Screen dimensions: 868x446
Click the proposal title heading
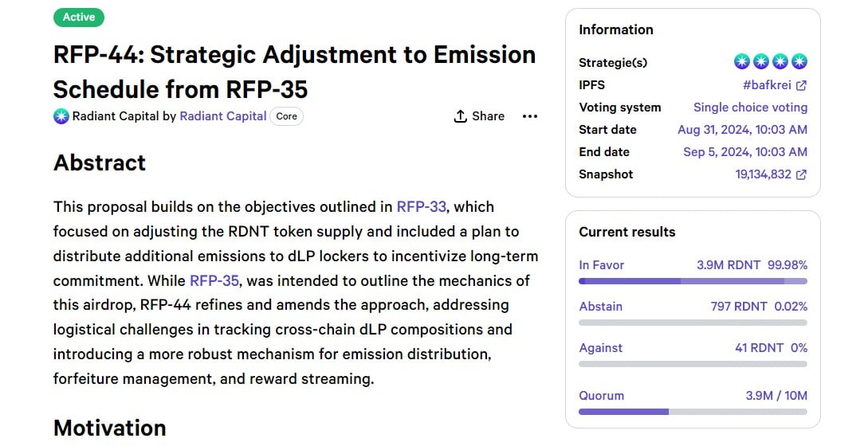pos(294,72)
